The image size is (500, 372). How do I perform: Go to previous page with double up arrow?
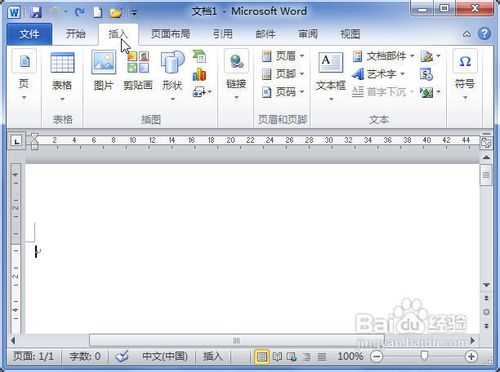[x=486, y=298]
